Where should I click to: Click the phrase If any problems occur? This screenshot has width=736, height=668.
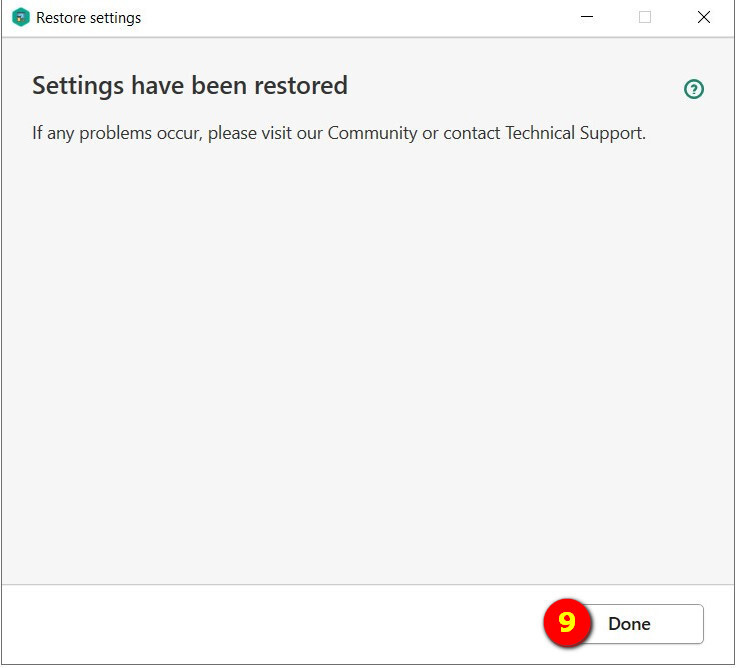pos(117,134)
